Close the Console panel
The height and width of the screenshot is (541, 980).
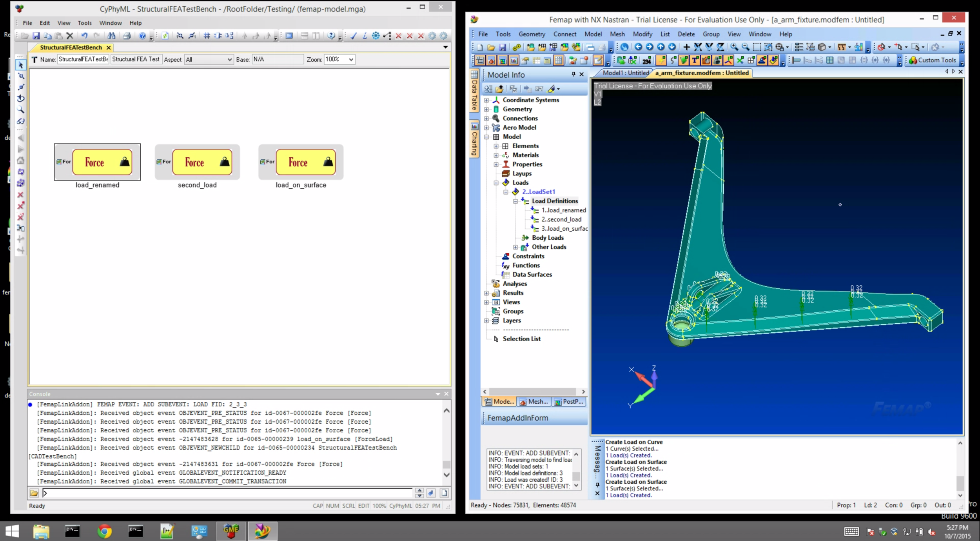[446, 393]
